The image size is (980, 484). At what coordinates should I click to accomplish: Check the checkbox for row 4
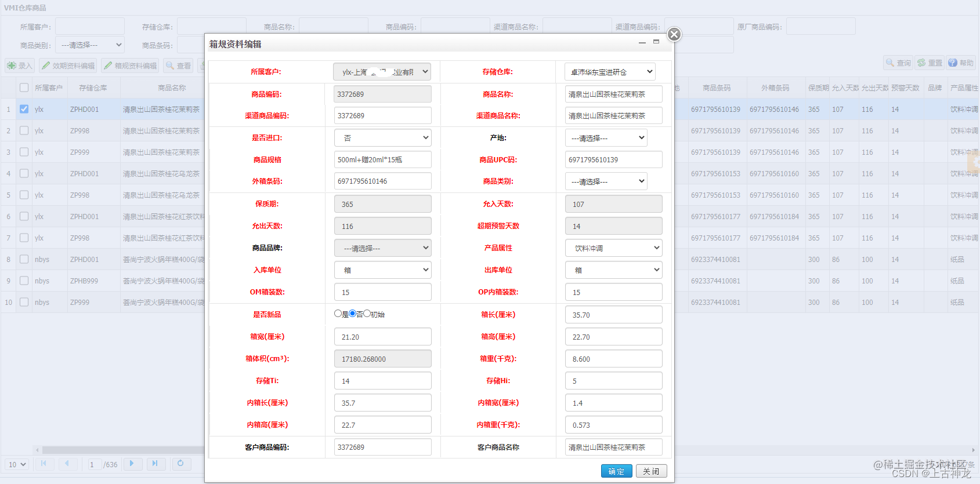click(24, 173)
